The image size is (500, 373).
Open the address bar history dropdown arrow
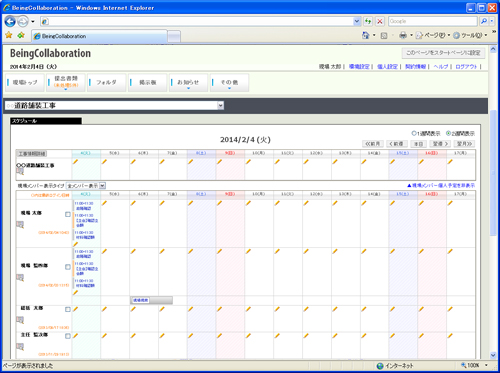[357, 21]
